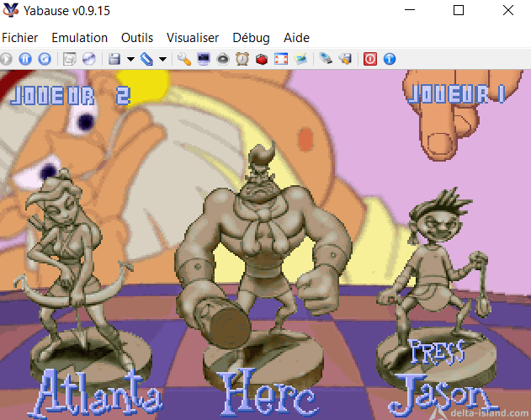Screen dimensions: 531x420
Task: Save state with the floppy disk icon
Action: coord(114,59)
